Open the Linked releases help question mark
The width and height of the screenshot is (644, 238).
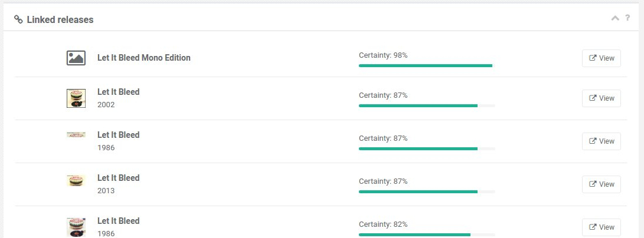627,18
